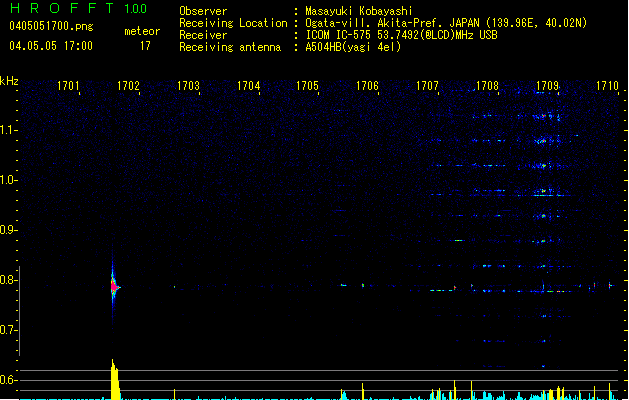Click the Receiver field label

point(203,35)
